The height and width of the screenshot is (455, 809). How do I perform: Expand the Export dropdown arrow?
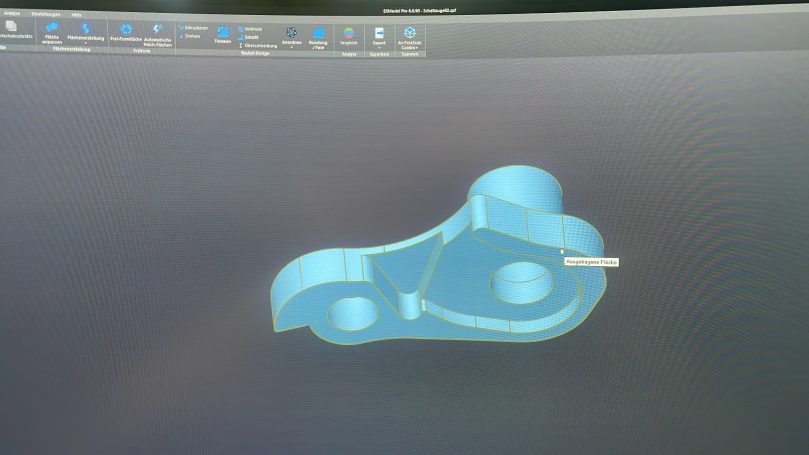(x=379, y=48)
